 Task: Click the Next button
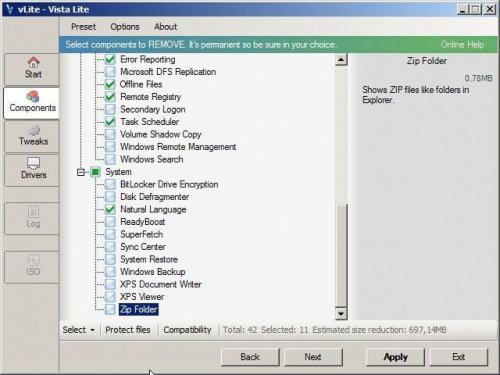(x=313, y=357)
